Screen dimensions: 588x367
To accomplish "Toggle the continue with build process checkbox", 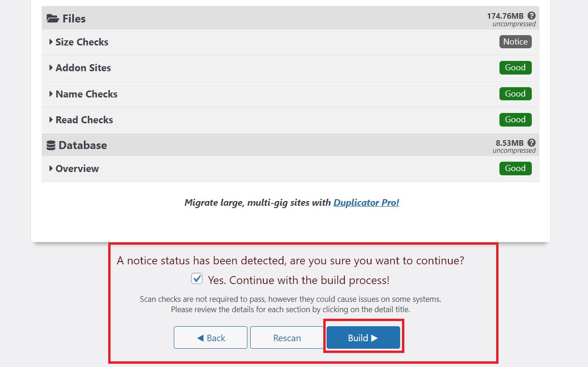I will [x=197, y=279].
